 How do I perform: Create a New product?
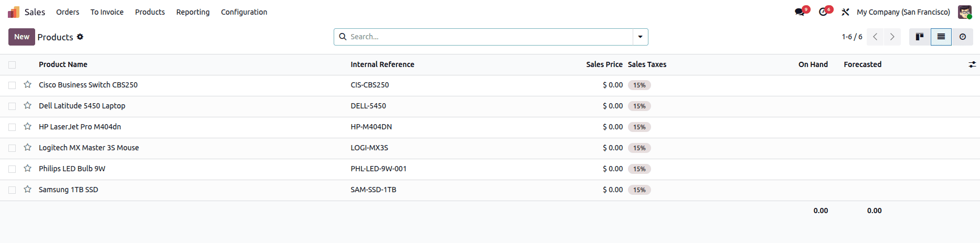point(22,37)
